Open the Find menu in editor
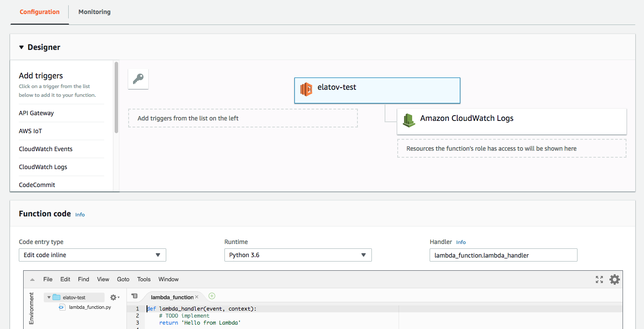 tap(84, 279)
